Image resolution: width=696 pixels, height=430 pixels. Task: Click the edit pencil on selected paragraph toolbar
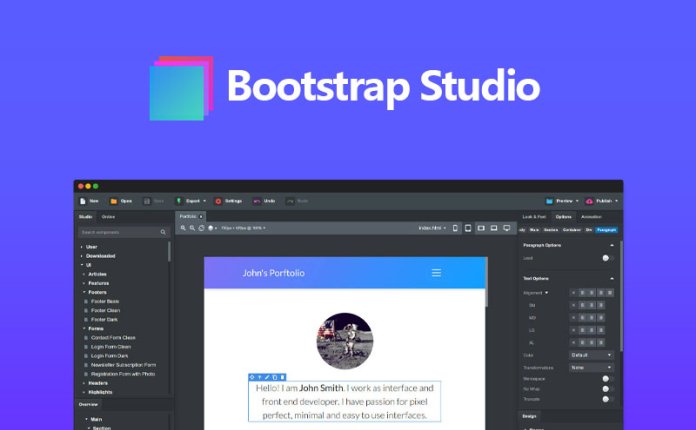tap(267, 377)
